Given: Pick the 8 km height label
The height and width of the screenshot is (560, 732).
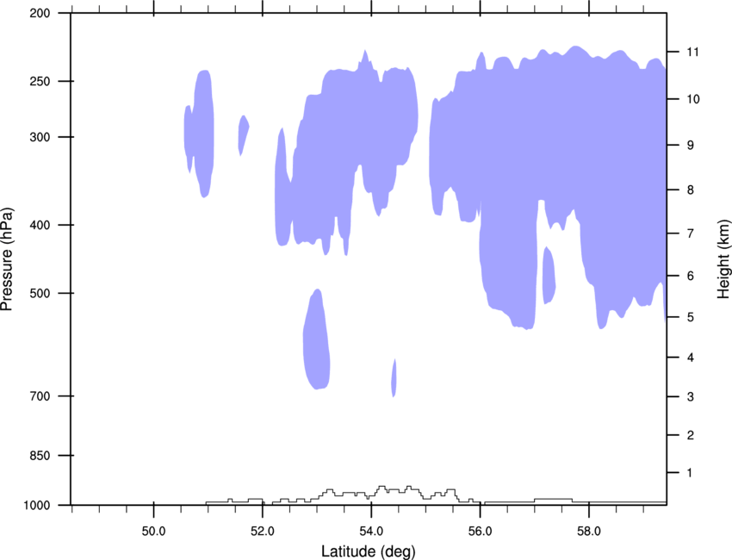Looking at the screenshot, I should pyautogui.click(x=690, y=190).
